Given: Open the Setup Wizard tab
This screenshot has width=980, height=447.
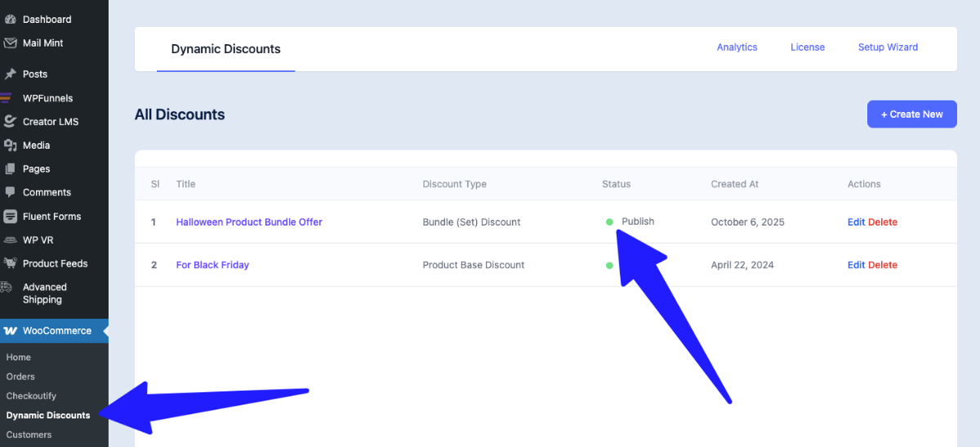Looking at the screenshot, I should (888, 47).
